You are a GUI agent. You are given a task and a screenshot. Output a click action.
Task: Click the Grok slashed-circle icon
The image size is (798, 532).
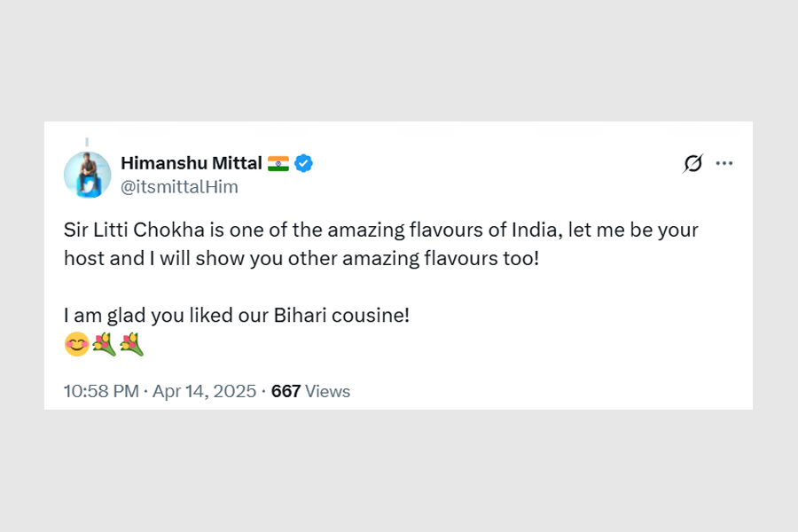692,163
